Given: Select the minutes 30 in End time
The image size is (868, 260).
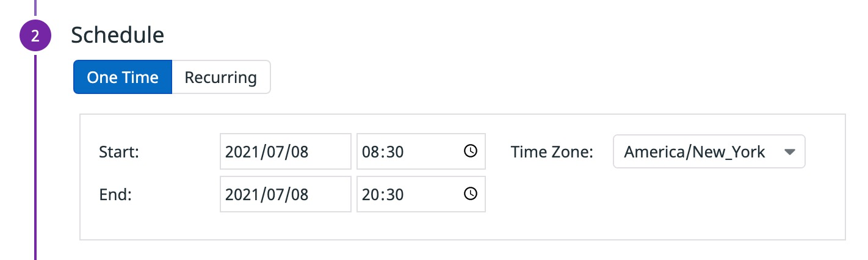Looking at the screenshot, I should click(x=394, y=195).
